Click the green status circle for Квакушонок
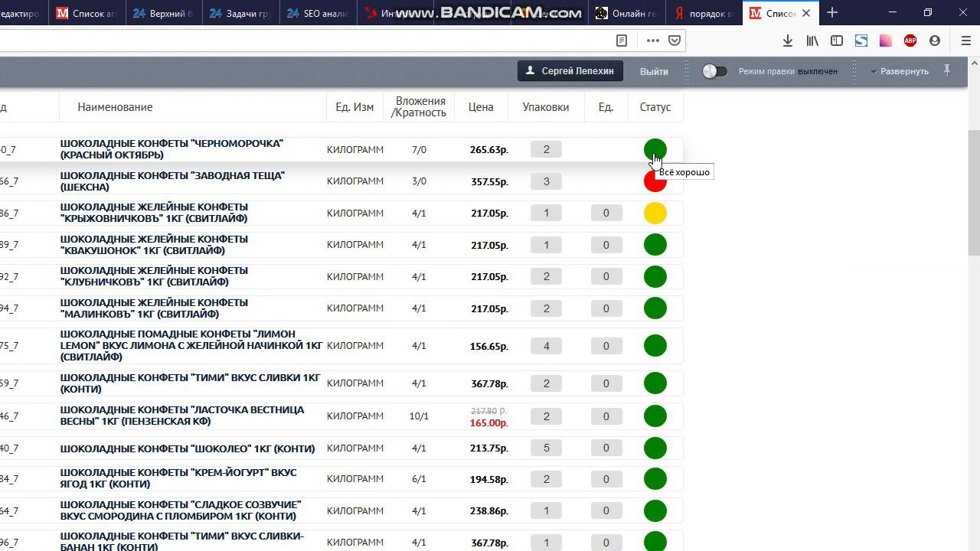980x551 pixels. point(655,245)
